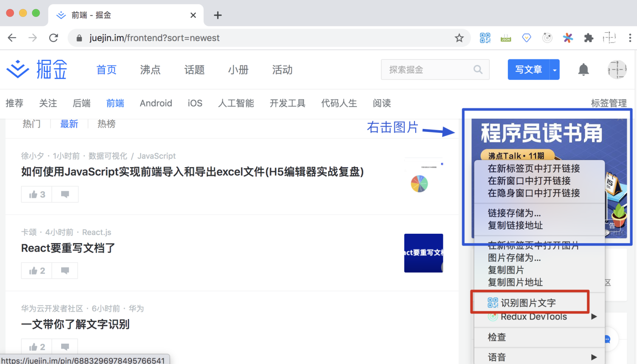Open the colorful pinwheel extension
Image resolution: width=637 pixels, height=364 pixels.
(568, 38)
